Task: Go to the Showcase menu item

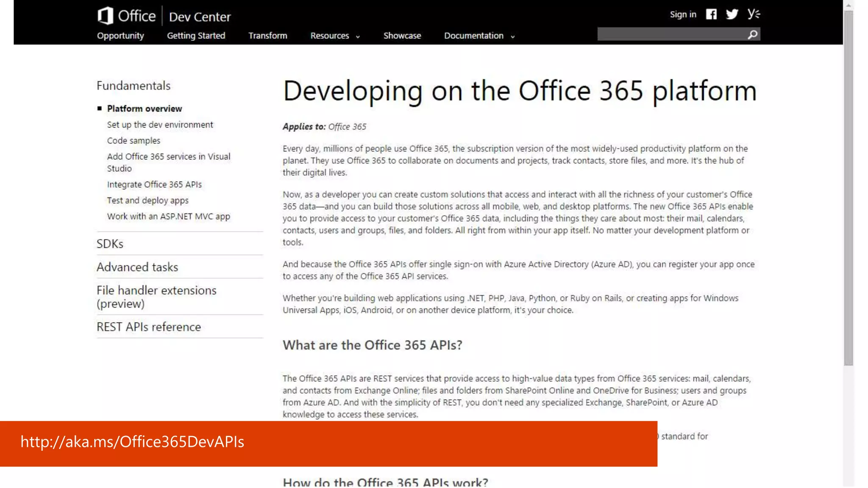Action: point(402,36)
